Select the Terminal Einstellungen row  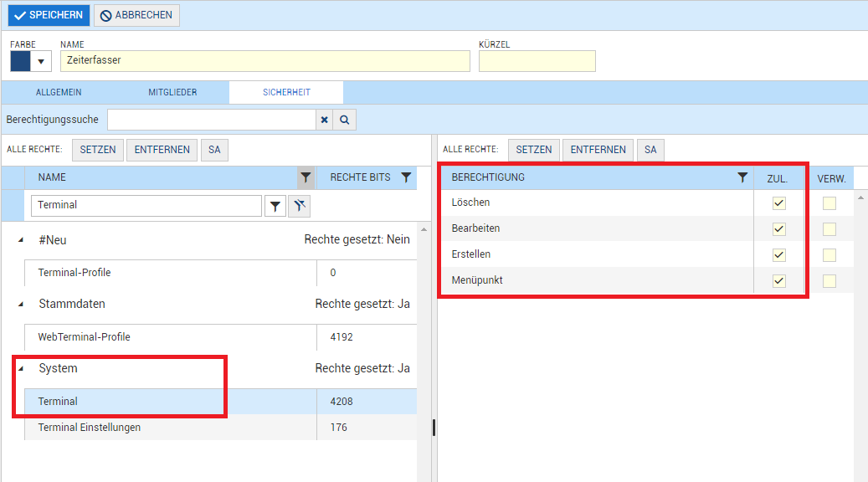(x=90, y=428)
